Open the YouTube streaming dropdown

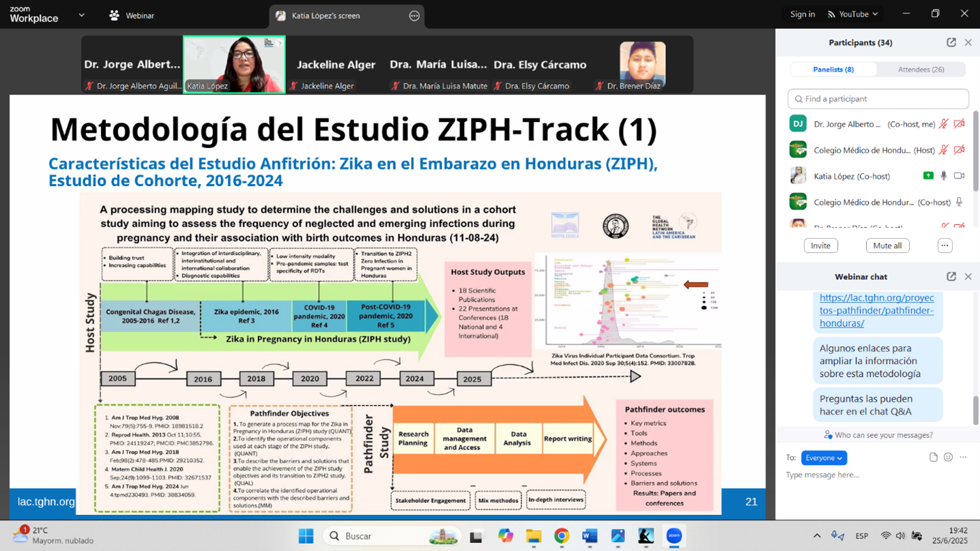coord(853,14)
